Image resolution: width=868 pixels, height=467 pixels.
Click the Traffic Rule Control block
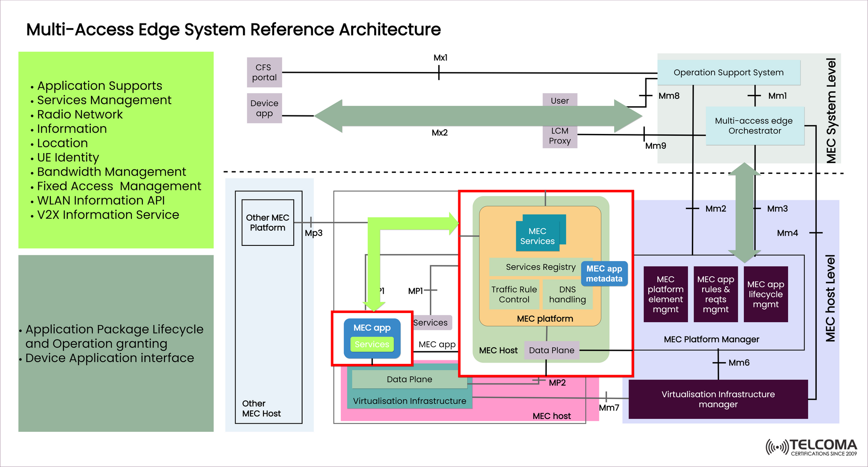click(x=514, y=294)
